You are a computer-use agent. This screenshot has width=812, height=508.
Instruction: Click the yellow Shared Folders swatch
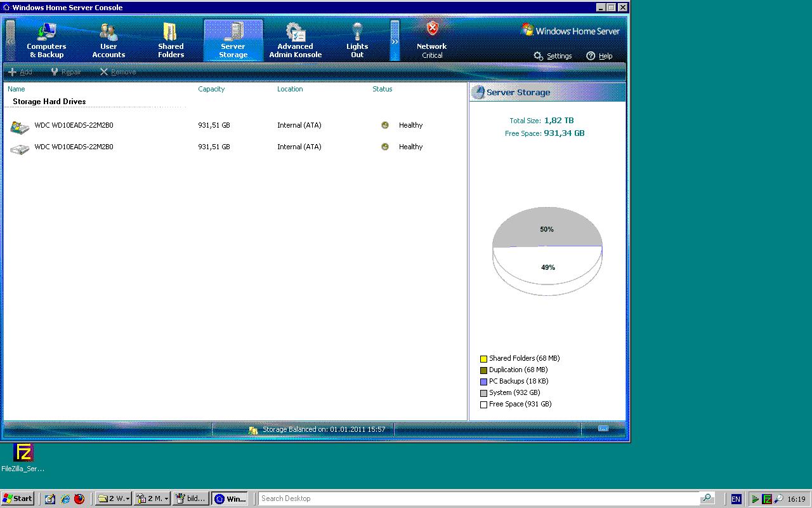coord(483,359)
